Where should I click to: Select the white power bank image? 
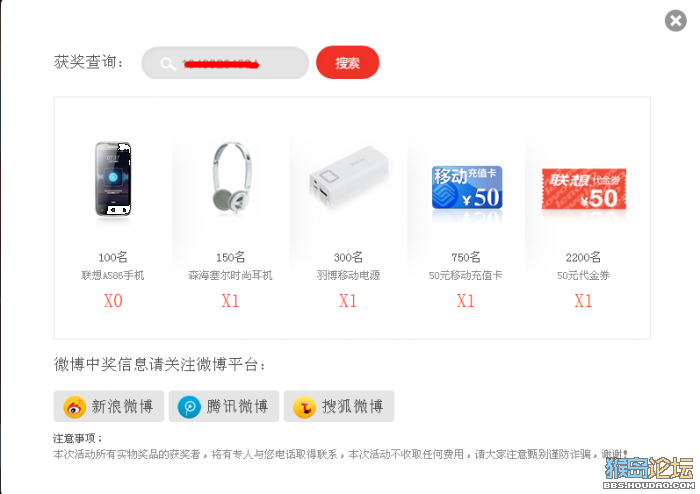tap(349, 176)
